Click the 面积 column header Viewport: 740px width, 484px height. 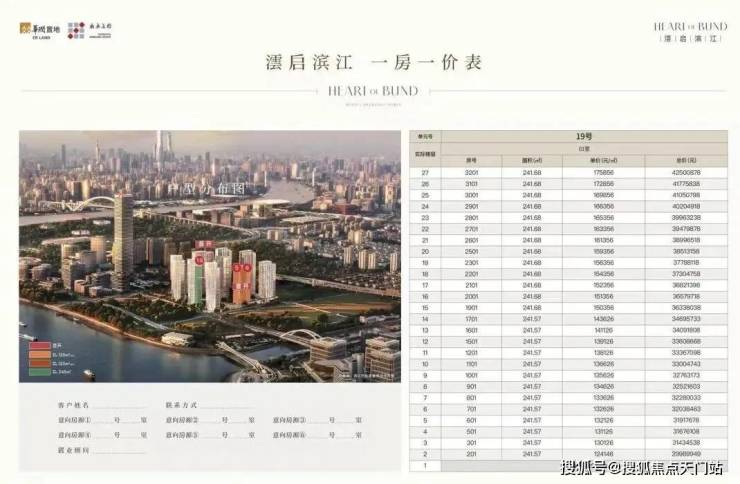532,161
